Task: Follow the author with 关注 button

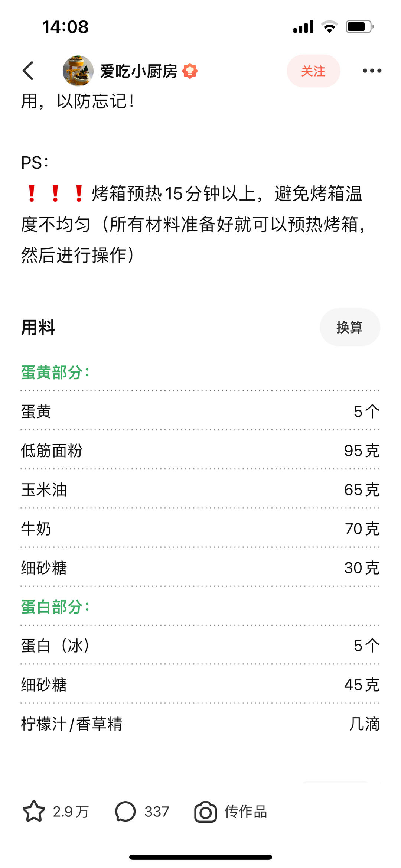Action: [313, 71]
